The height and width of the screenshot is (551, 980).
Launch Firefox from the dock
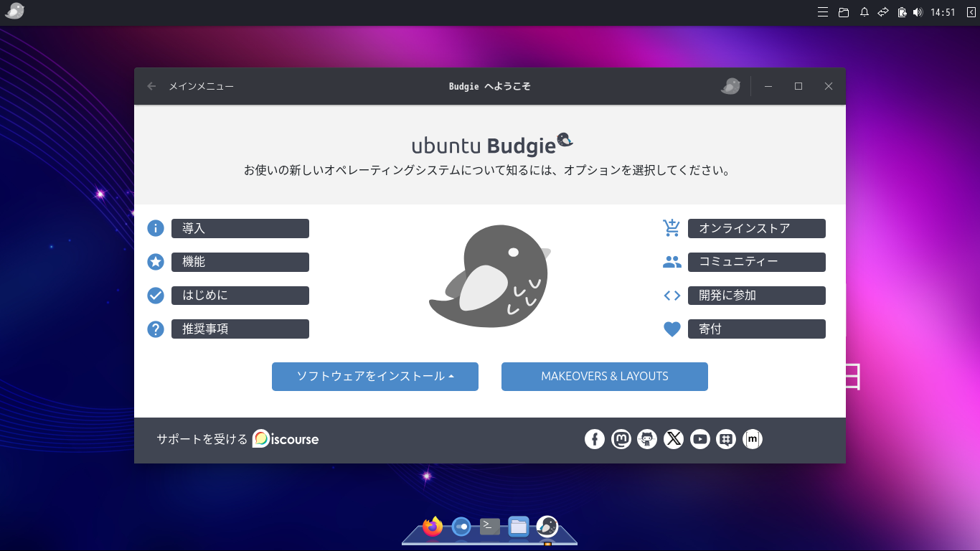431,526
